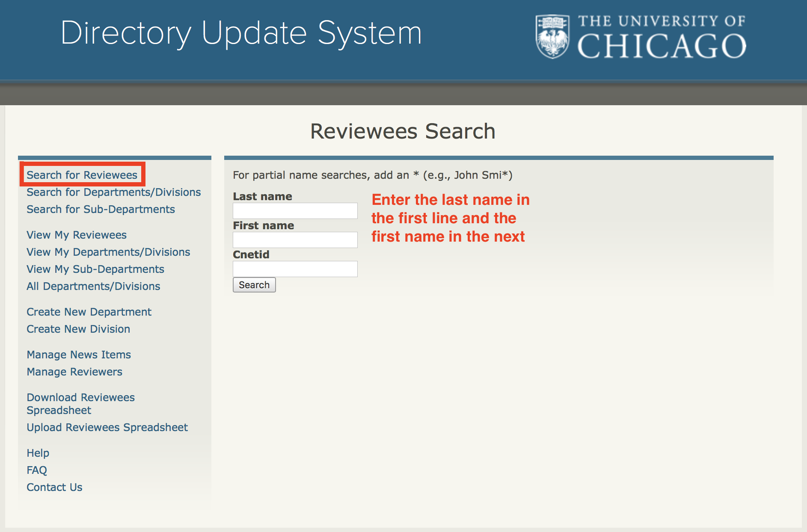Create New Department
This screenshot has width=807, height=532.
(x=89, y=312)
